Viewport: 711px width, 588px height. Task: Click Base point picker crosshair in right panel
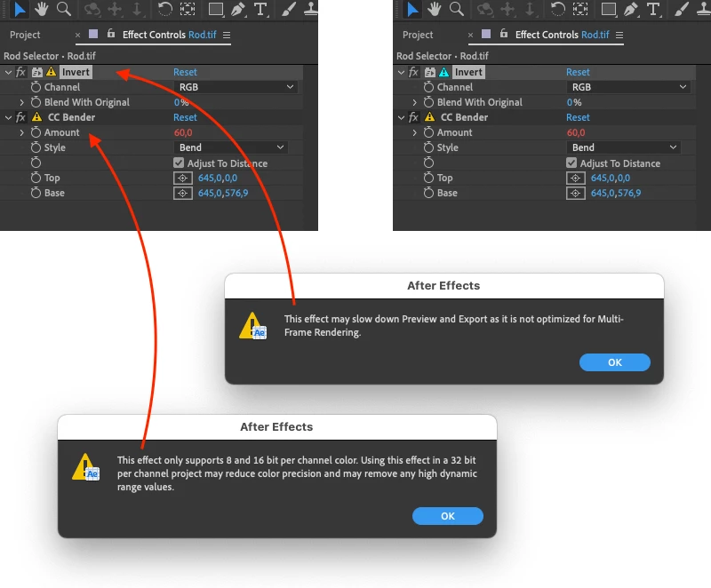point(575,193)
